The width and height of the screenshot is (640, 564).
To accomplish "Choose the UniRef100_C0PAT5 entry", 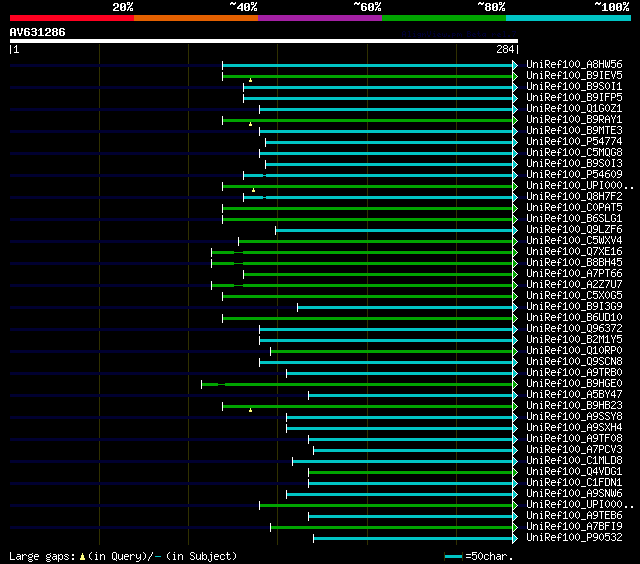I will [574, 208].
